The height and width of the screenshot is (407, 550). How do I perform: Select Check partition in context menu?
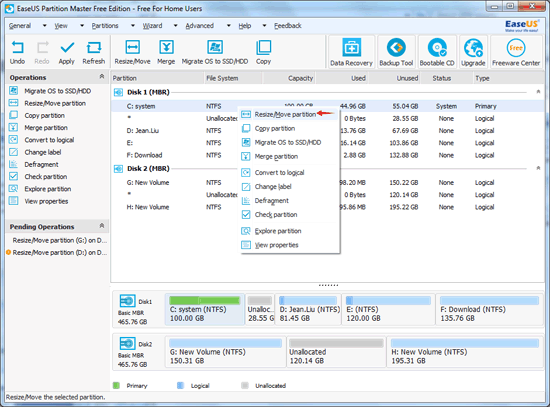(x=289, y=215)
